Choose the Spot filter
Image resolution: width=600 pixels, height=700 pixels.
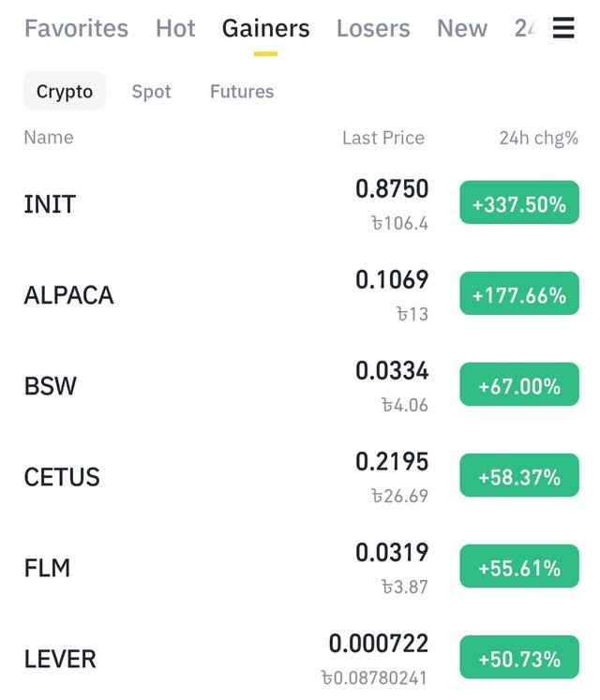tap(152, 92)
